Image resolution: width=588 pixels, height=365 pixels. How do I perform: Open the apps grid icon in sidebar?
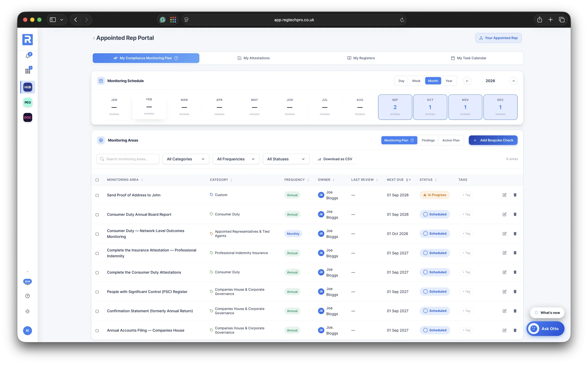[x=28, y=71]
